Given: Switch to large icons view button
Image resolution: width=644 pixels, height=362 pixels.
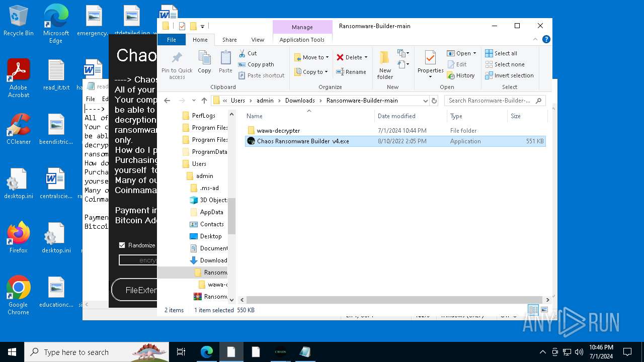Looking at the screenshot, I should click(x=544, y=310).
